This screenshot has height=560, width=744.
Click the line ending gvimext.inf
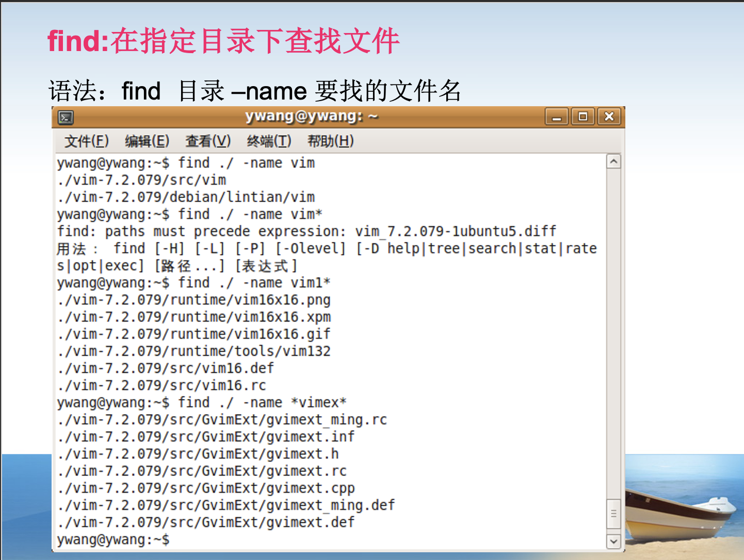206,436
